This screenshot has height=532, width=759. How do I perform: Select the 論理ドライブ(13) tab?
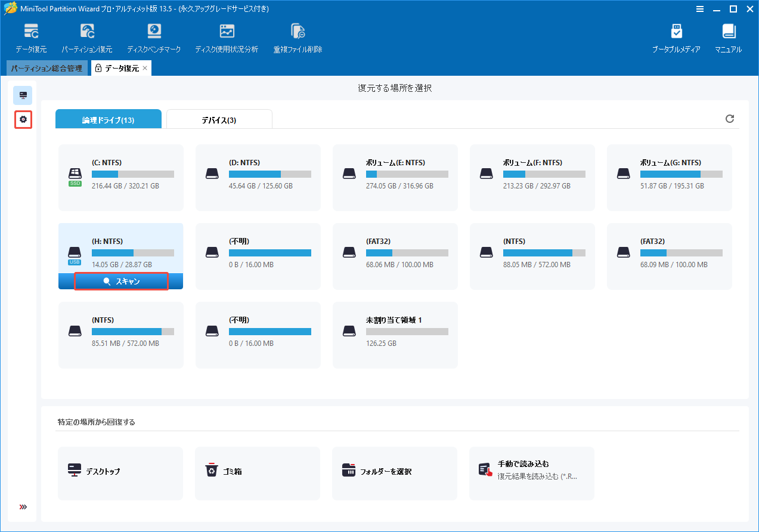click(108, 119)
